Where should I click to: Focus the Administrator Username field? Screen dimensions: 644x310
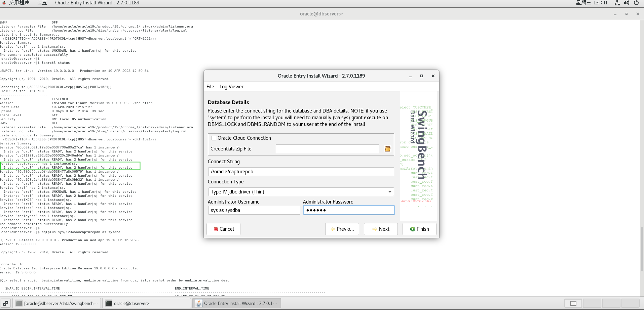tap(254, 210)
